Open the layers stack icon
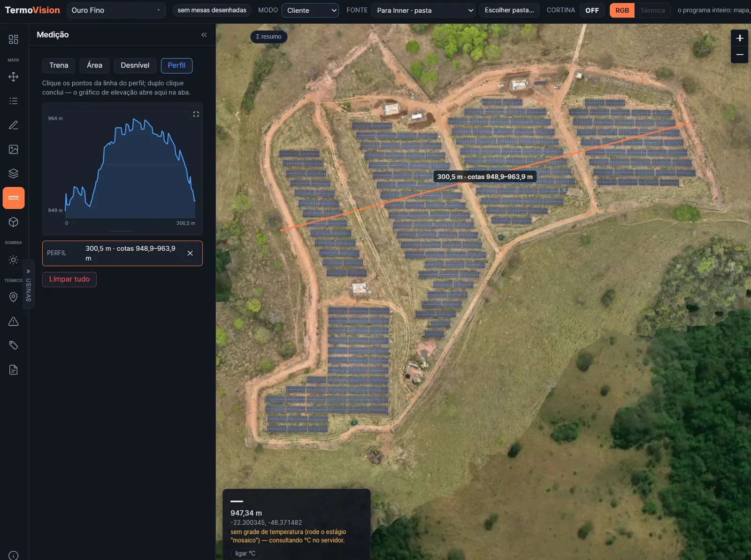Screen dimensions: 751x560 click(13, 174)
